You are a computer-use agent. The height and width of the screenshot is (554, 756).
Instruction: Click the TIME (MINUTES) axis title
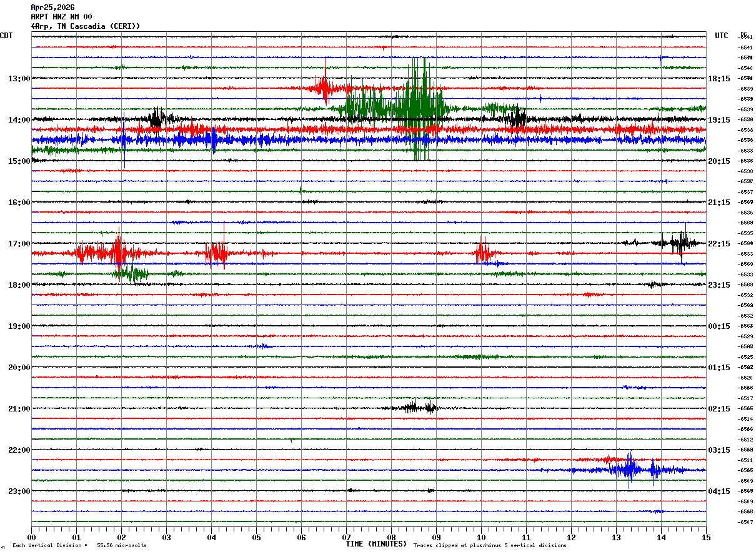[x=376, y=544]
